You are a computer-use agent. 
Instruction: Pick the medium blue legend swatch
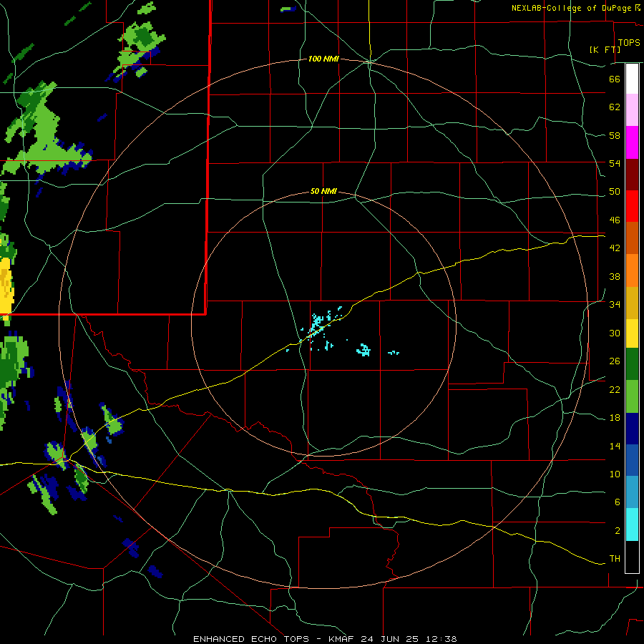click(632, 461)
